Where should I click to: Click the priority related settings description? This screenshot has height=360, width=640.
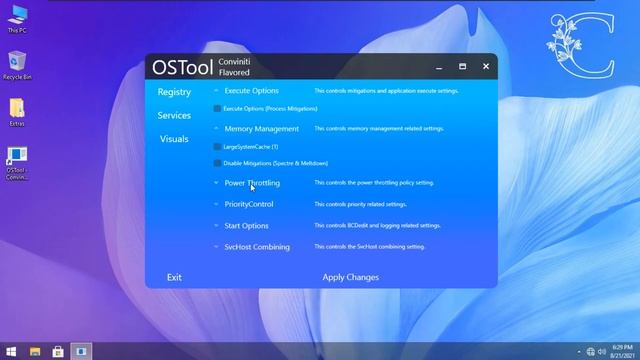click(x=360, y=204)
